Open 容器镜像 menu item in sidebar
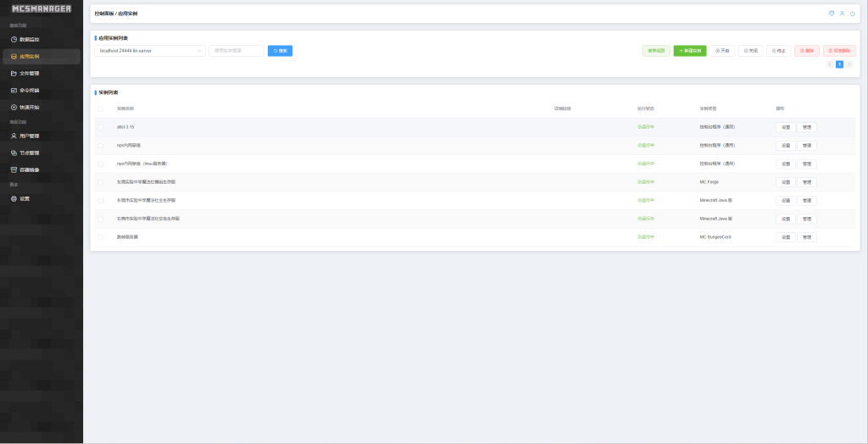 [x=30, y=169]
